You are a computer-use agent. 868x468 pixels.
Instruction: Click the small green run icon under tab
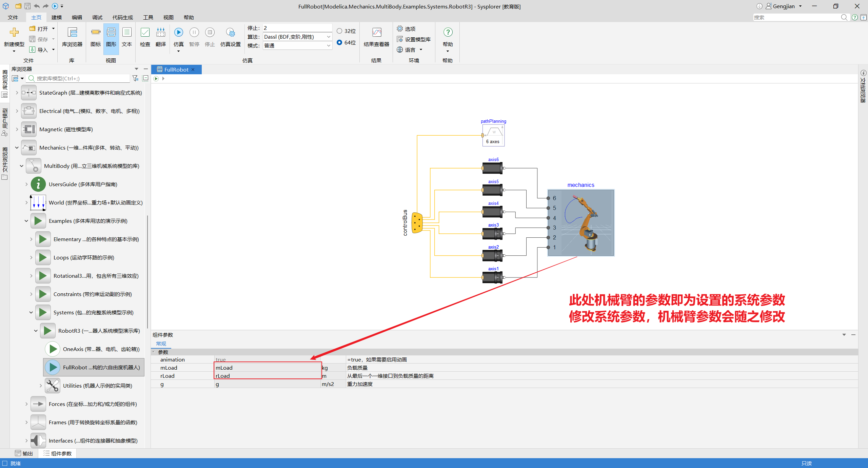(x=156, y=78)
